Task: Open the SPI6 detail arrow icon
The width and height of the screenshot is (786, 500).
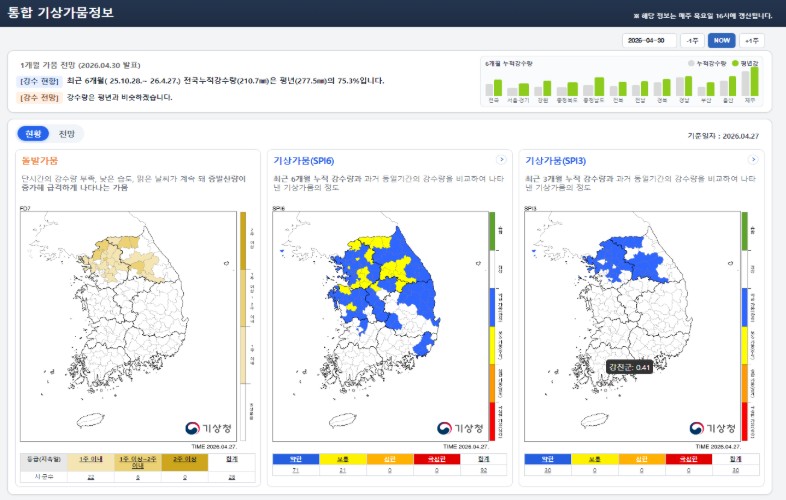Action: pyautogui.click(x=501, y=159)
